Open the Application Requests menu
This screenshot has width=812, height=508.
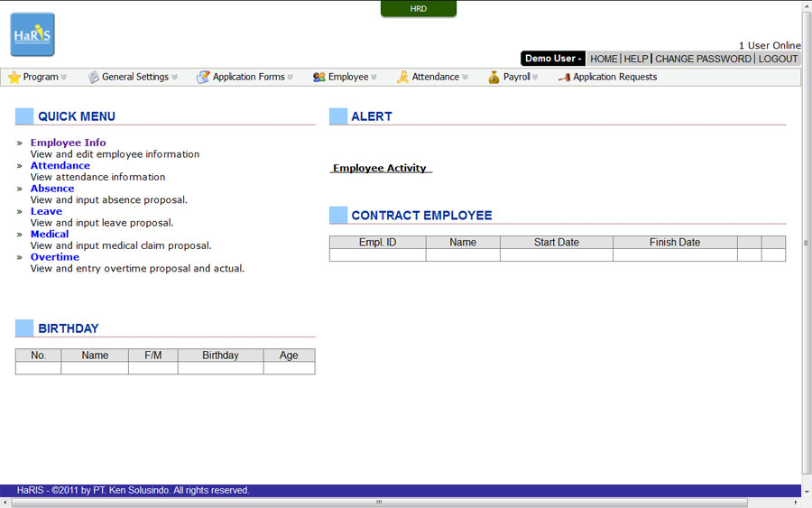614,78
